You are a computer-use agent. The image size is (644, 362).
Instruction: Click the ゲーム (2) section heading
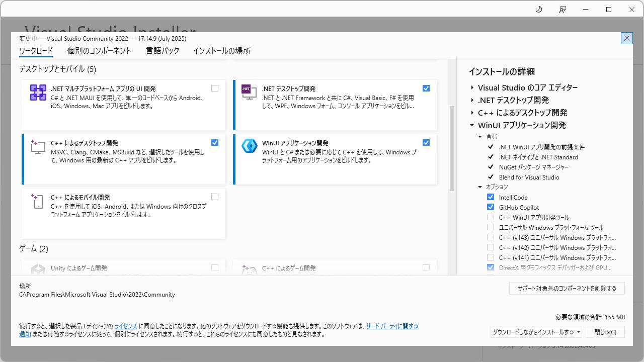(x=34, y=249)
